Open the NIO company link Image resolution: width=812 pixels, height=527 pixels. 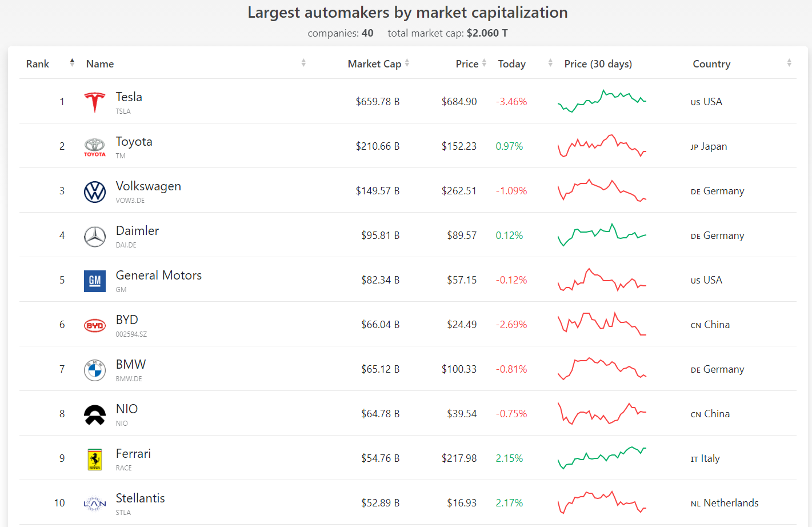click(x=127, y=409)
